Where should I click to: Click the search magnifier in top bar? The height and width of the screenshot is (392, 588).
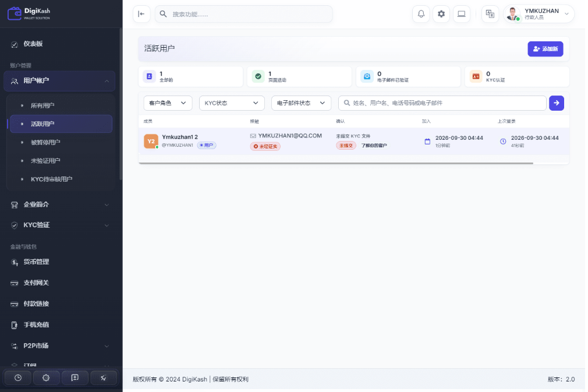point(163,14)
